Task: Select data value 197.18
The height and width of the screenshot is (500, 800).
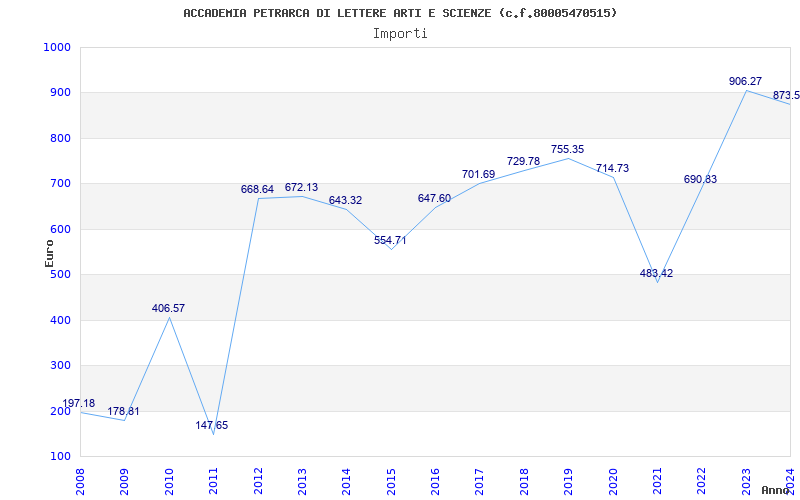Action: click(x=79, y=404)
